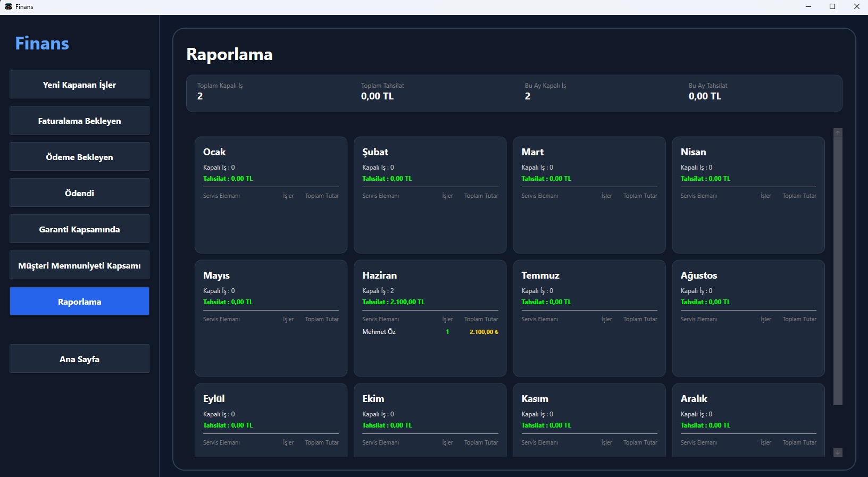Viewport: 868px width, 477px height.
Task: Select the Haziran month card
Action: pos(430,319)
